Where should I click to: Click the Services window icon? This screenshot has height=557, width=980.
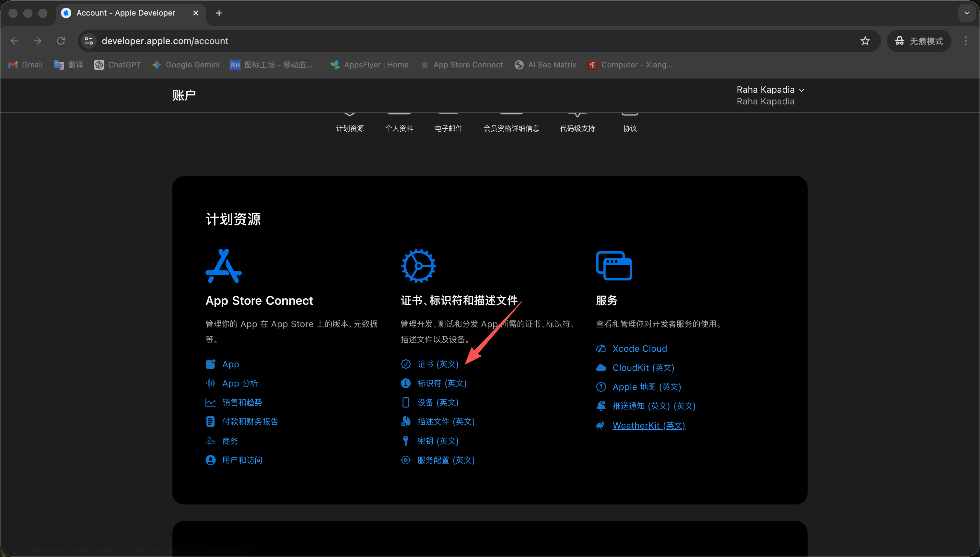coord(614,266)
